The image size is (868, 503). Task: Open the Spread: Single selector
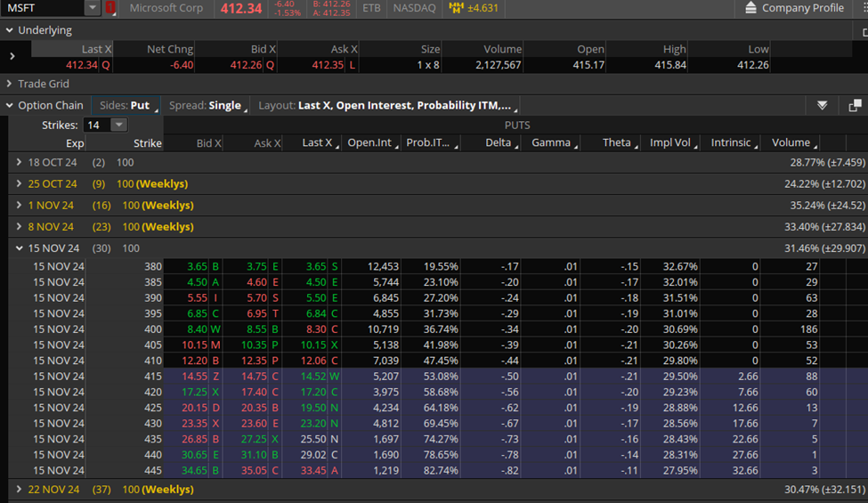coord(209,105)
